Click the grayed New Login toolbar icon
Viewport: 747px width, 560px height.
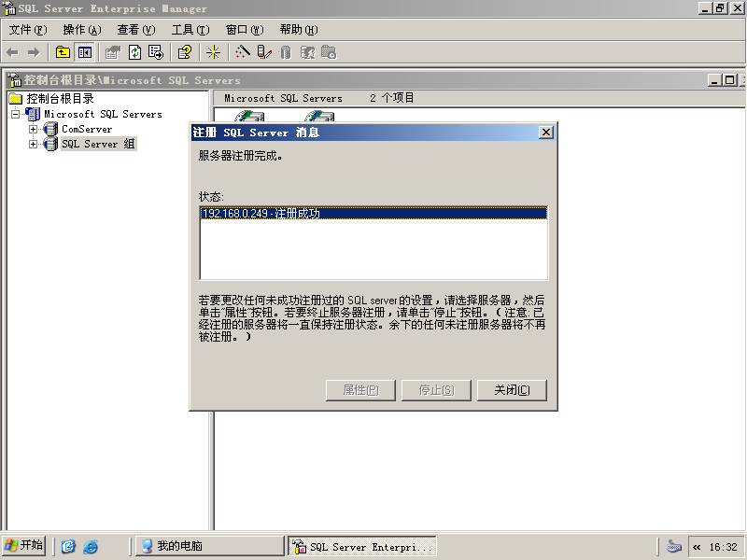307,52
